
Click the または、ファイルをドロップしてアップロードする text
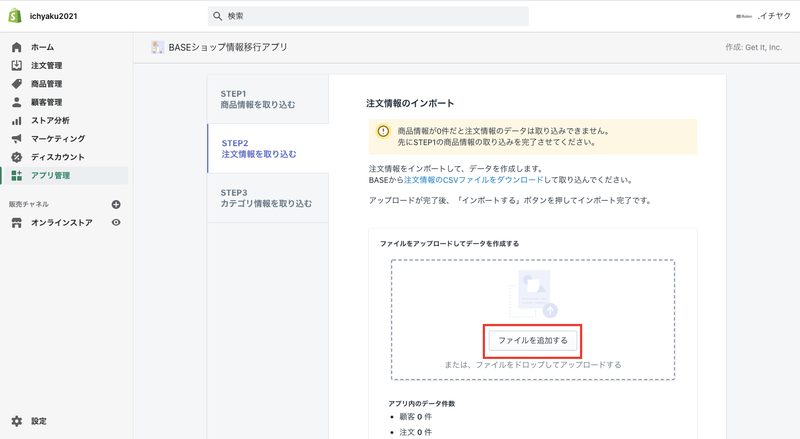pos(533,364)
